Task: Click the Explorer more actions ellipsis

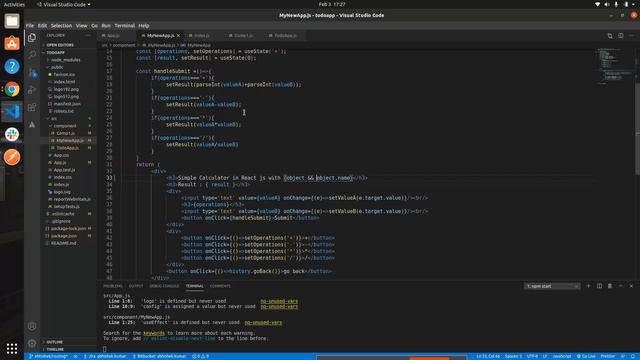Action: (88, 36)
